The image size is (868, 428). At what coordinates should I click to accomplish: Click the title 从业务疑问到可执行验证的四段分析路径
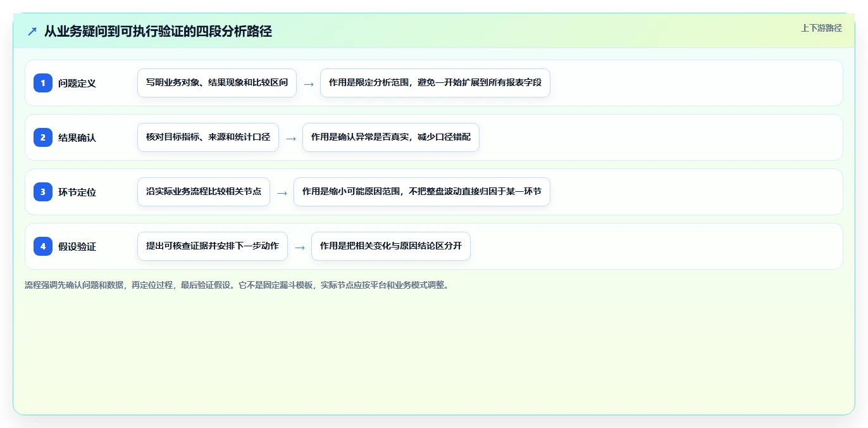tap(158, 31)
